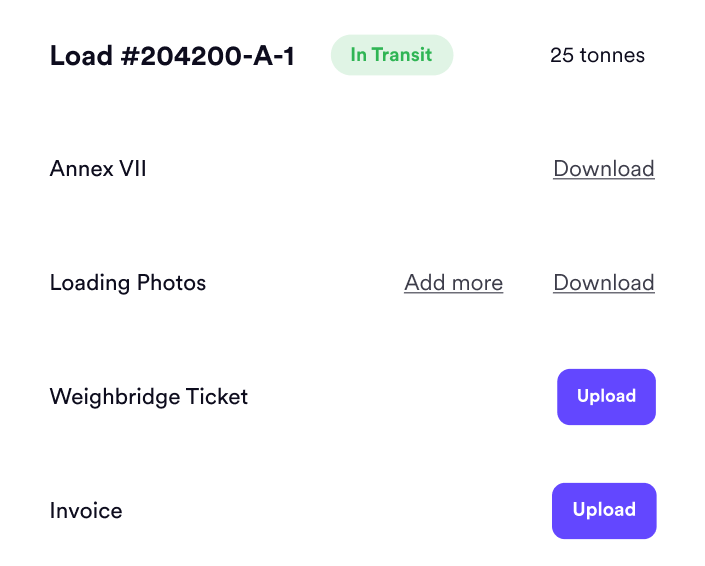Upload a Weighbridge Ticket

606,397
